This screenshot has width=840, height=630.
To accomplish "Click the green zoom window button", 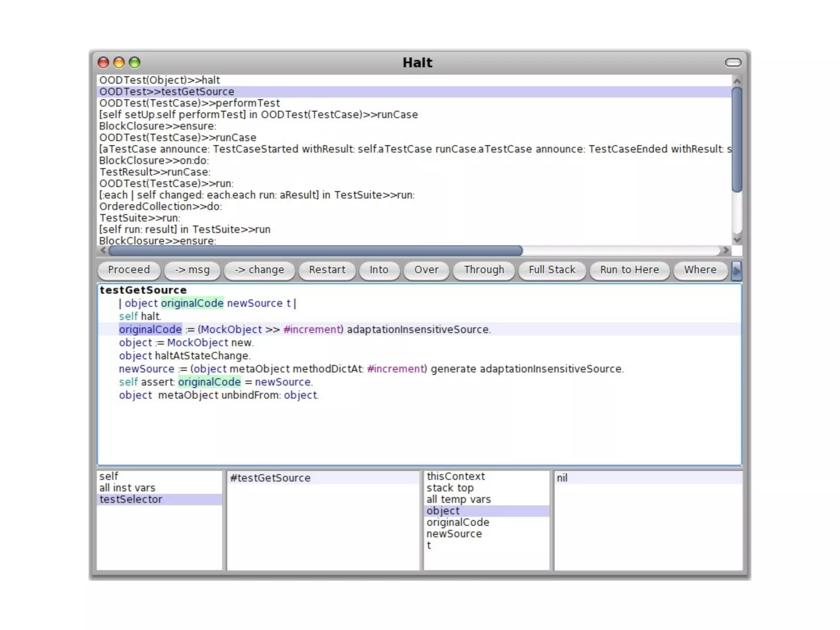I will coord(135,62).
